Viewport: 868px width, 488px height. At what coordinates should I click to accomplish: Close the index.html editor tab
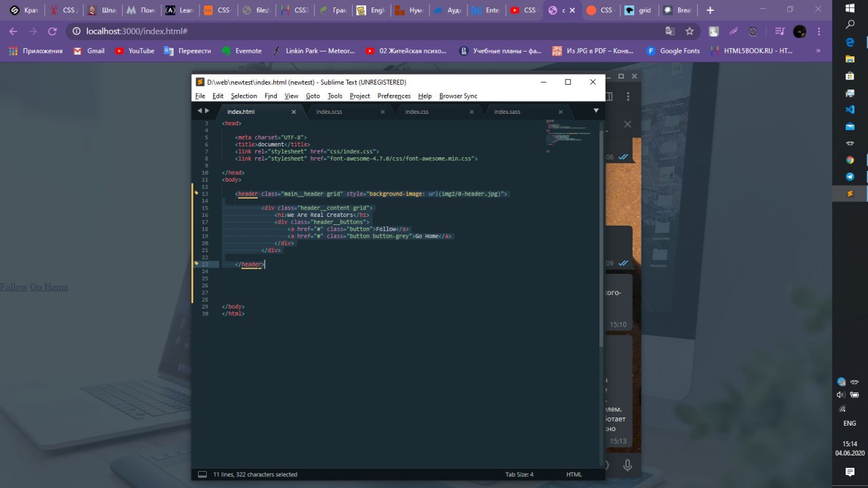[x=294, y=112]
